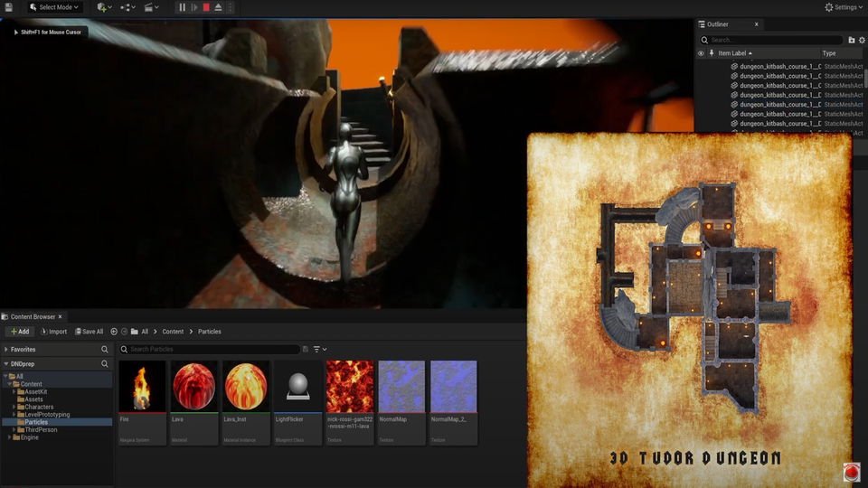868x488 pixels.
Task: Click the Outliner settings gear icon
Action: point(862,40)
